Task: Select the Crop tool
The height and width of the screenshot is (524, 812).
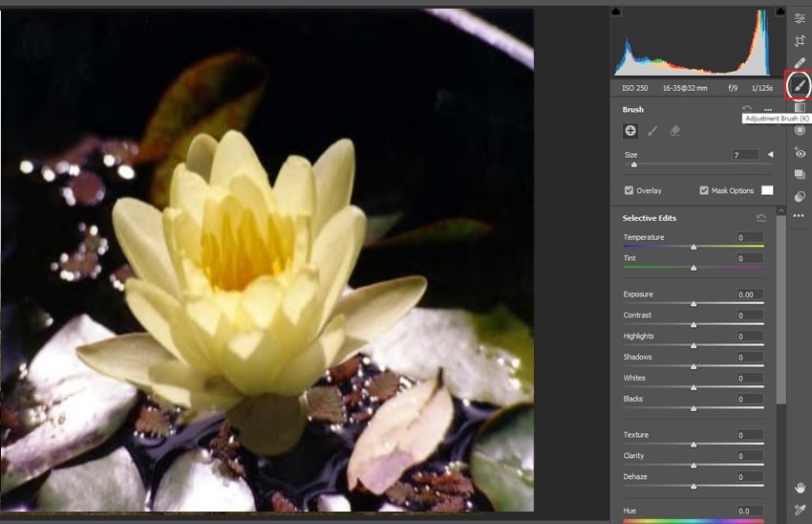Action: pyautogui.click(x=800, y=41)
